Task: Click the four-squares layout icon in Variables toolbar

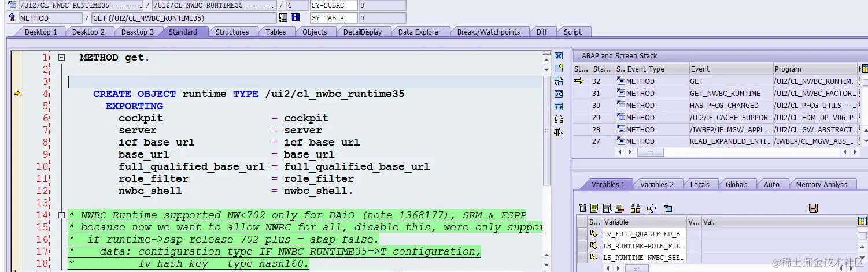Action: tap(636, 208)
